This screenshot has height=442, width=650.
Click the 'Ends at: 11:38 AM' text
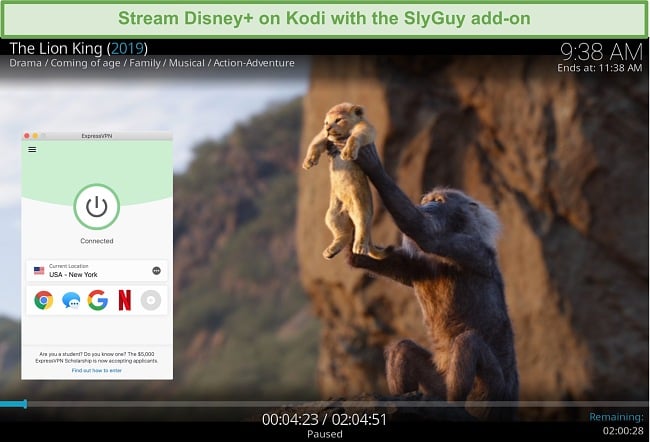pyautogui.click(x=599, y=68)
